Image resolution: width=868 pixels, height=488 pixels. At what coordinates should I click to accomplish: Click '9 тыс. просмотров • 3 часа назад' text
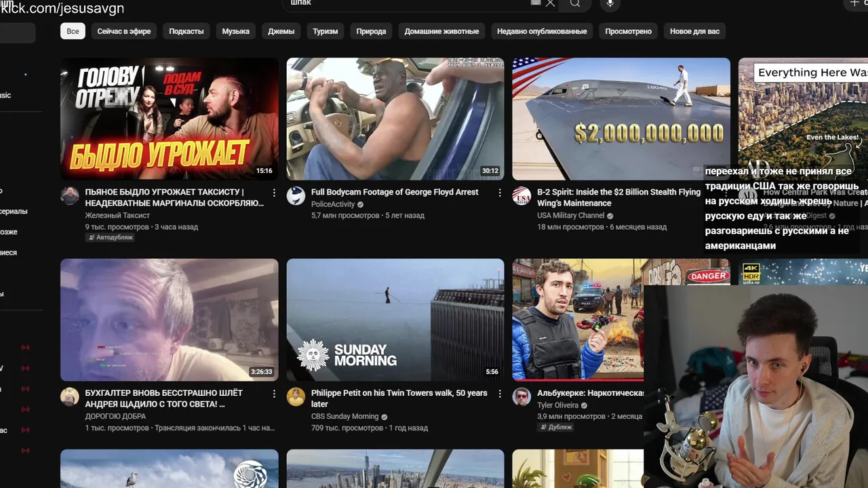(x=141, y=227)
